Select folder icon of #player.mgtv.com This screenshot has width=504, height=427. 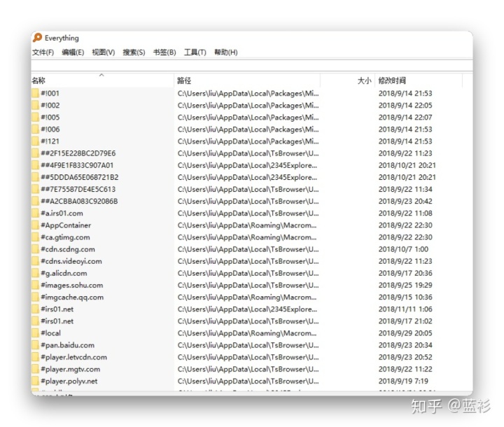[x=35, y=369]
